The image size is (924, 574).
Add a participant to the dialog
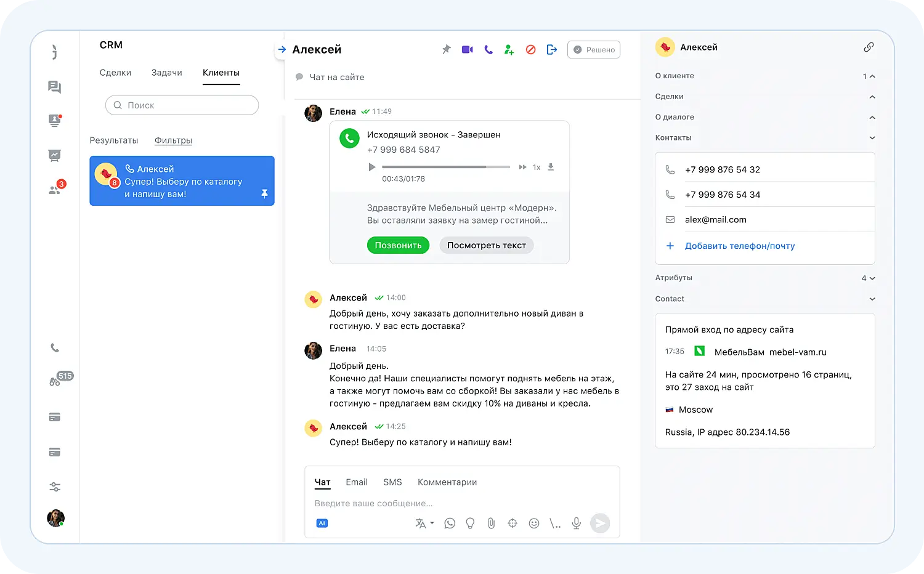(509, 49)
